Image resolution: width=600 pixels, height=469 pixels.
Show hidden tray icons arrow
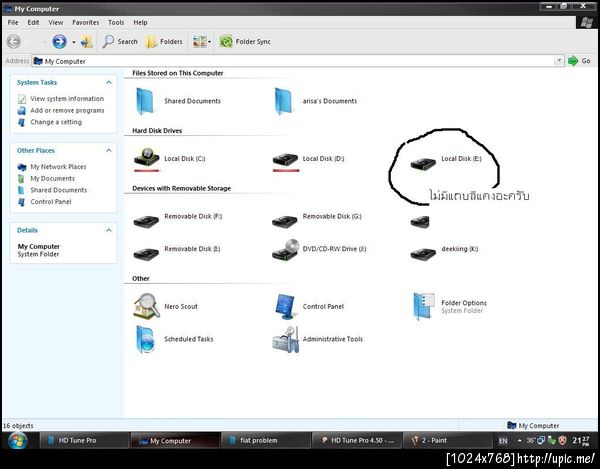point(519,441)
